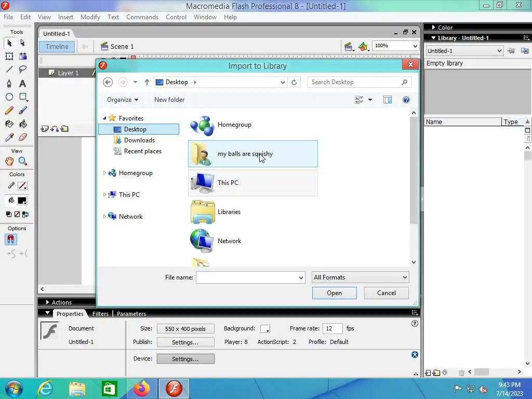Toggle the Timeline button

pos(57,46)
